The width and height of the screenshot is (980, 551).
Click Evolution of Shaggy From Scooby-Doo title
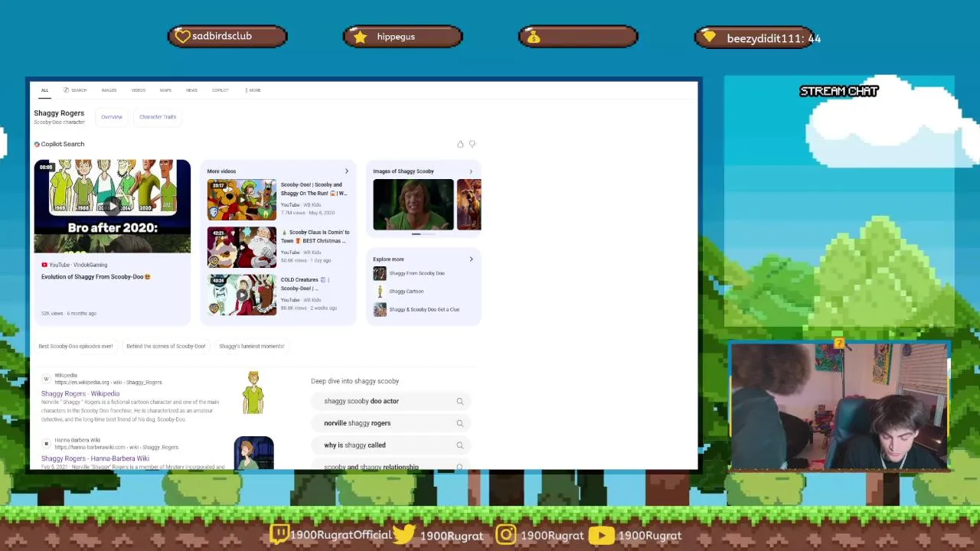pos(96,277)
